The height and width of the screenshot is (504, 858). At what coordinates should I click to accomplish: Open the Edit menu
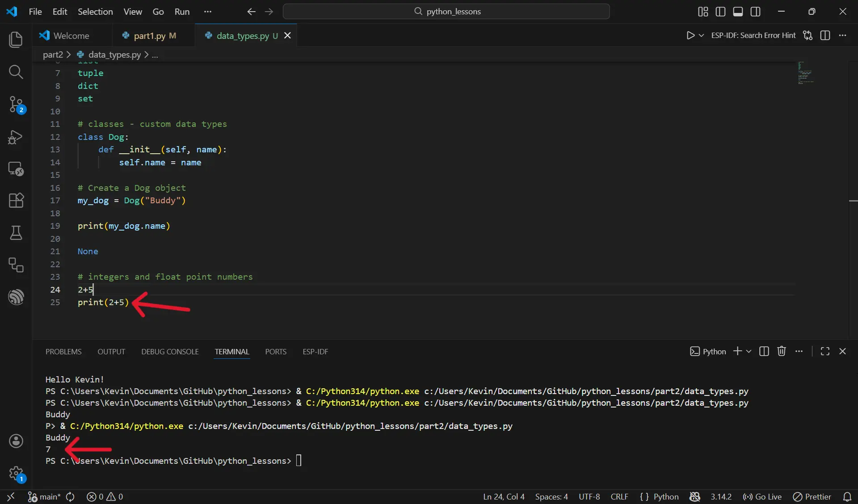coord(60,12)
